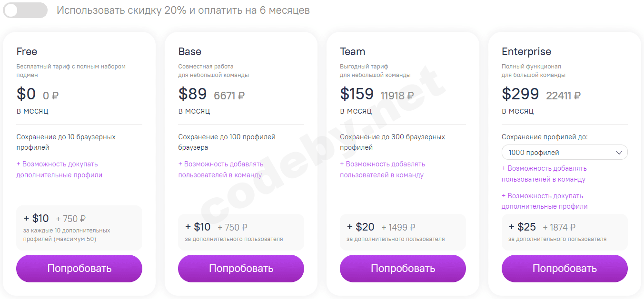
Task: Open Enterprise plan's buy additional profiles link
Action: (544, 201)
